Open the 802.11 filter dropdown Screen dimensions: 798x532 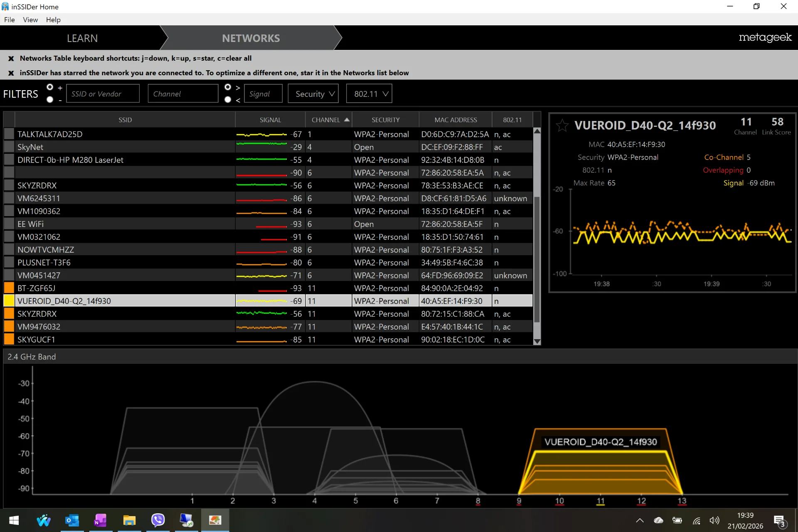tap(369, 94)
